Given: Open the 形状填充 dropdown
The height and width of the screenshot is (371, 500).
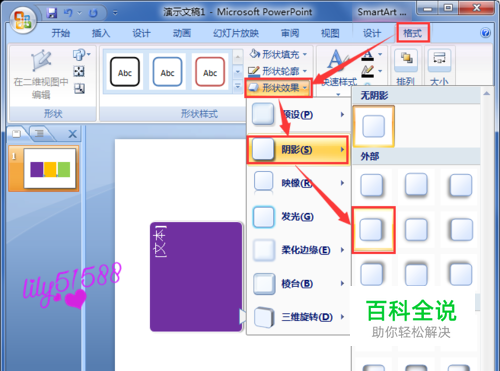Looking at the screenshot, I should 278,54.
